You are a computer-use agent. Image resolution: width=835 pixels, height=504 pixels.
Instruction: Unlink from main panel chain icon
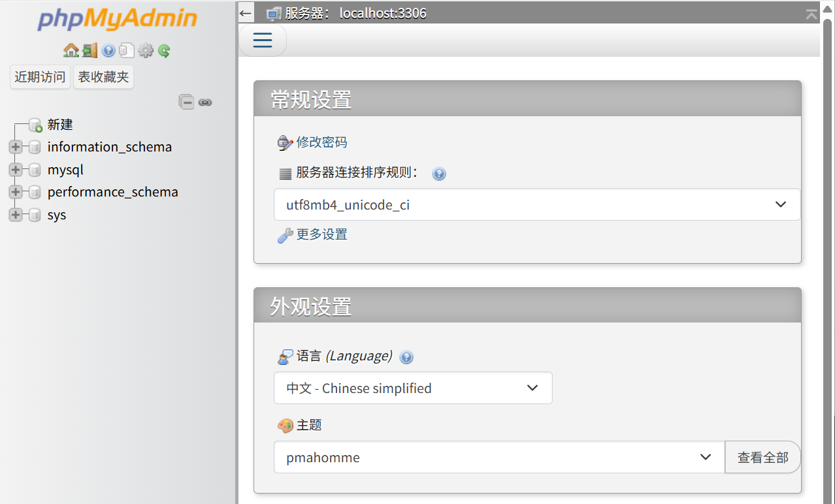[x=205, y=102]
